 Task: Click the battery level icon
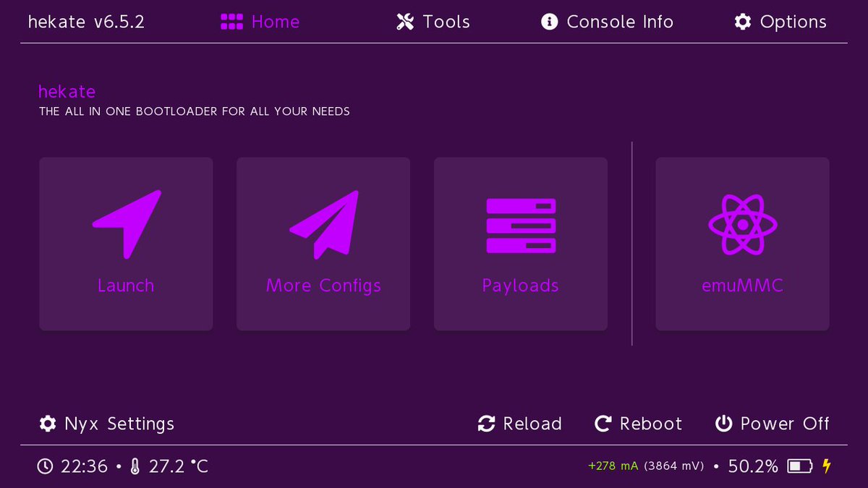[x=800, y=466]
